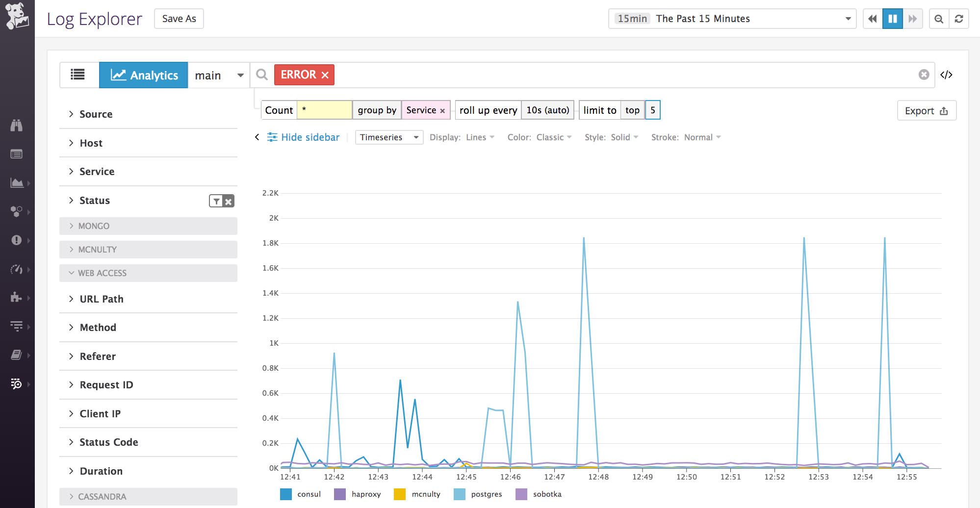This screenshot has width=980, height=508.
Task: Collapse the WEB ACCESS facet group
Action: coord(101,273)
